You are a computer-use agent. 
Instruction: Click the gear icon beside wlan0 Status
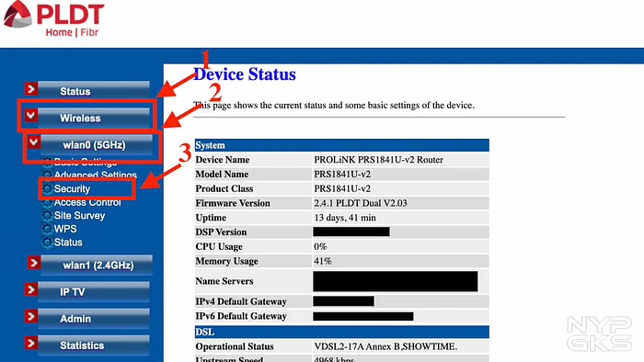tap(47, 243)
